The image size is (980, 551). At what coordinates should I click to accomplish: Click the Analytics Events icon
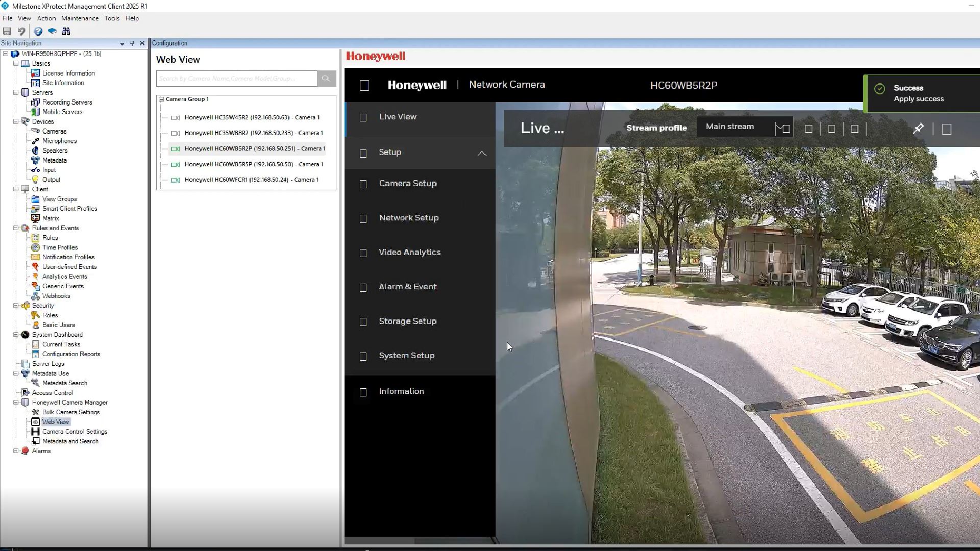pyautogui.click(x=35, y=277)
